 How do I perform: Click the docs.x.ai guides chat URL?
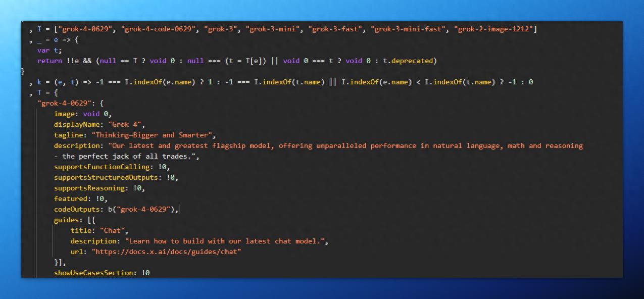pyautogui.click(x=166, y=252)
